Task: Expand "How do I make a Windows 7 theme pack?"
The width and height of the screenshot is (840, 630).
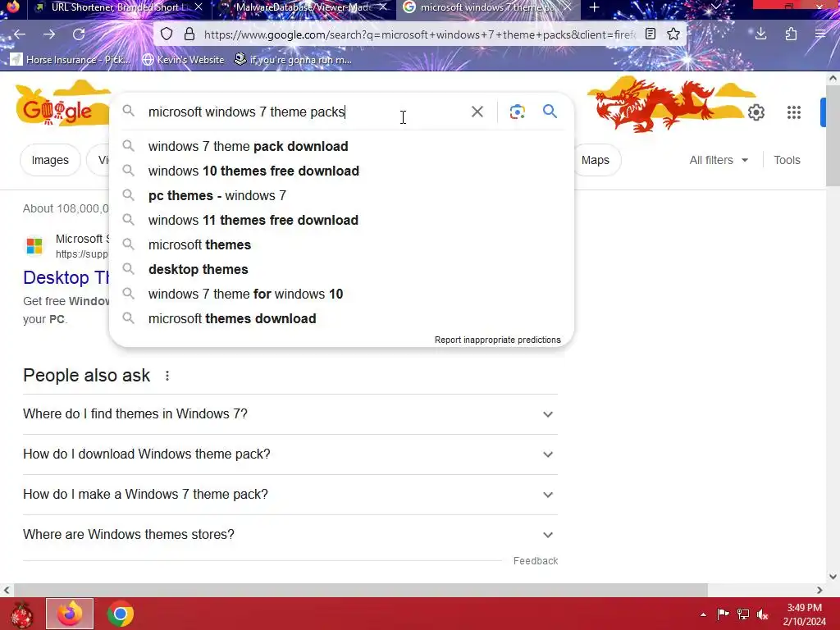Action: point(290,495)
